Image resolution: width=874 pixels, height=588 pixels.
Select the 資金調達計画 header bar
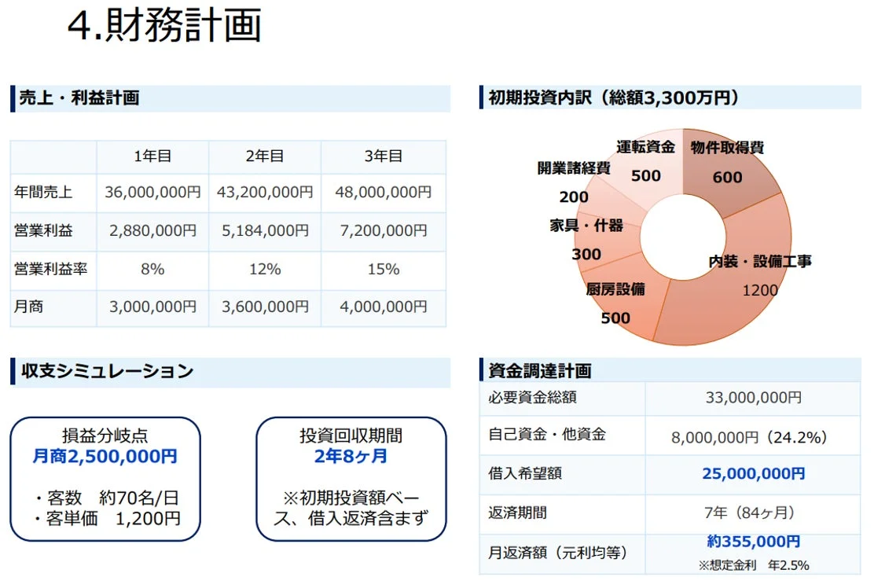[542, 370]
